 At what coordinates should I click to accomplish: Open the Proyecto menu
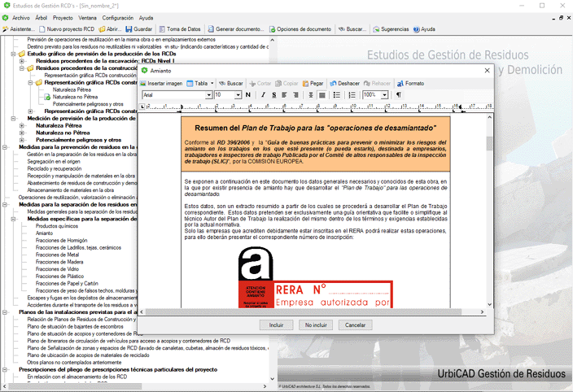pyautogui.click(x=63, y=18)
